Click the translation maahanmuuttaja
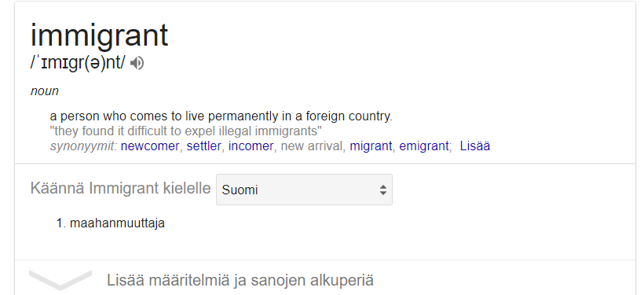644x295 pixels. (117, 223)
